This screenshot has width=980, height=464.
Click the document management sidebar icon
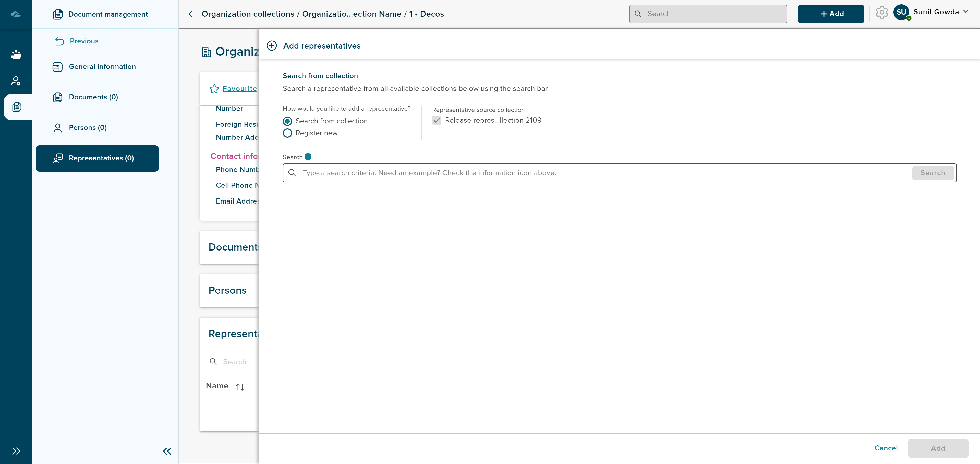[17, 107]
